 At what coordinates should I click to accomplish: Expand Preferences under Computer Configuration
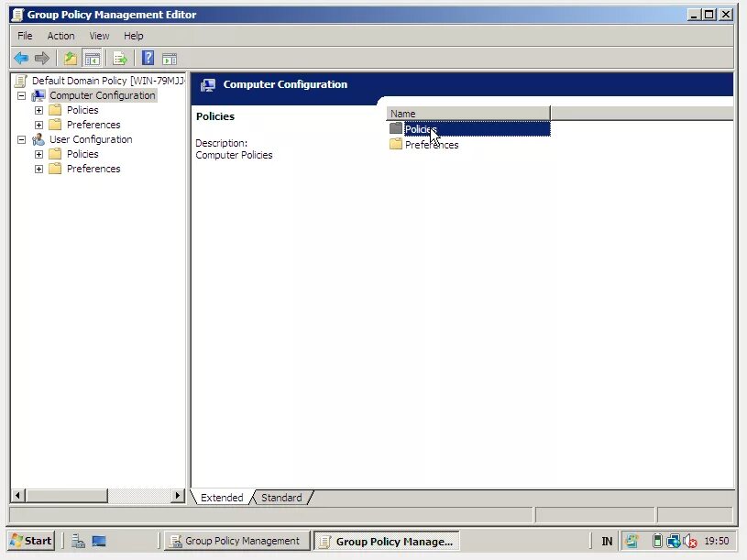(39, 126)
